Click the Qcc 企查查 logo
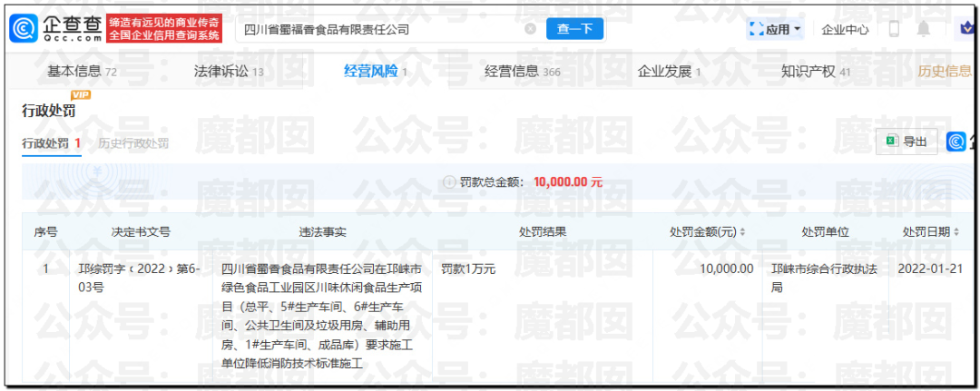 pos(56,29)
